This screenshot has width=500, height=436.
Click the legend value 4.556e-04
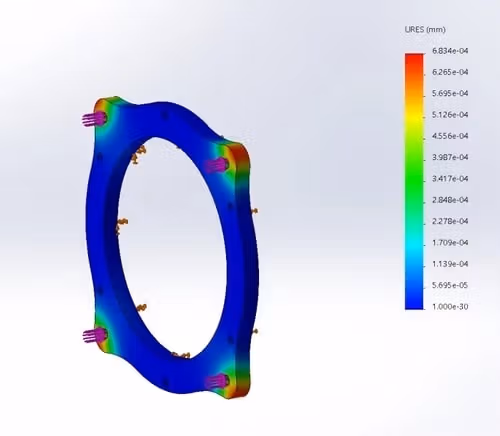coord(450,136)
